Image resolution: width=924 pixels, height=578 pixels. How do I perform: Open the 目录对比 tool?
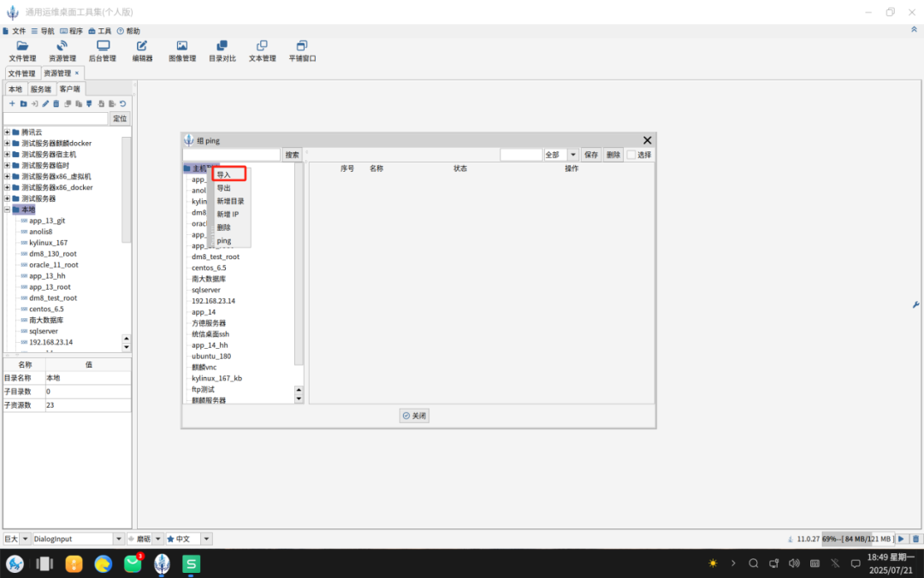(222, 51)
